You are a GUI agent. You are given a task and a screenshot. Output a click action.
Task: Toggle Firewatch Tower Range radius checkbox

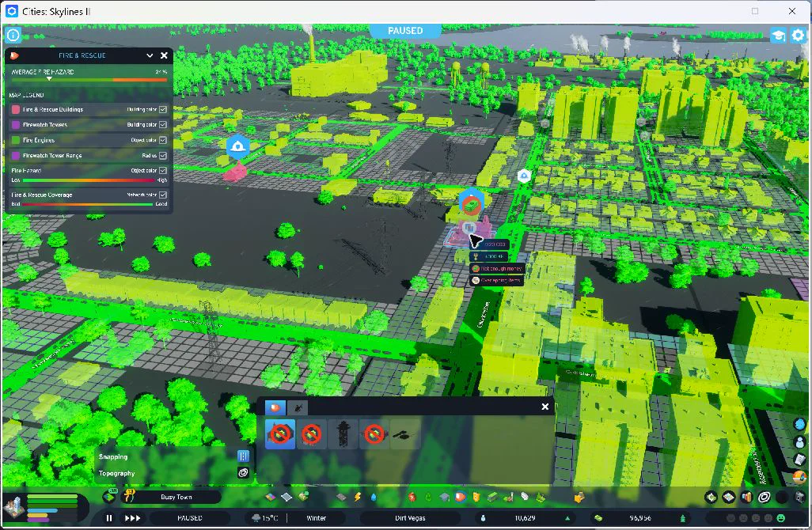pos(162,155)
